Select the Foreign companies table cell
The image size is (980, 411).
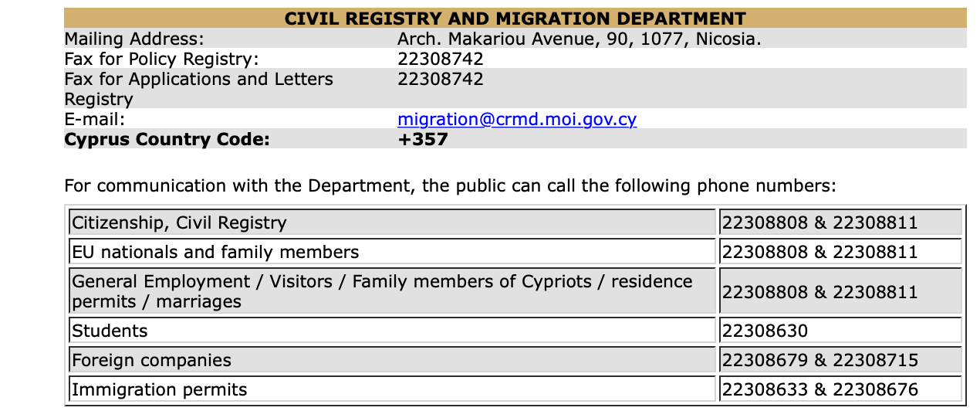coord(151,361)
